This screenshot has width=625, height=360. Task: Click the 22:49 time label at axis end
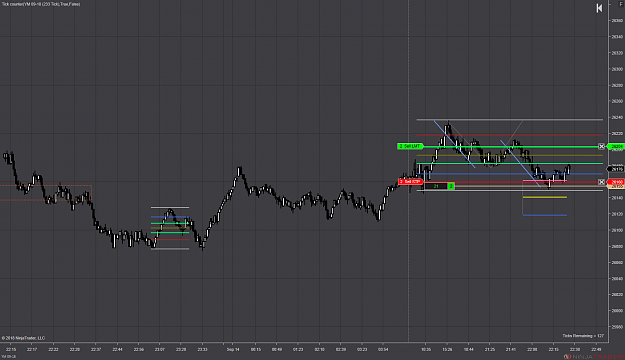(596, 350)
